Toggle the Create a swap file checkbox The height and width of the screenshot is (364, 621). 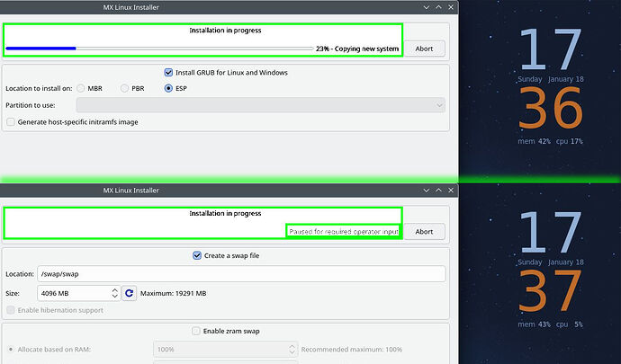click(197, 255)
